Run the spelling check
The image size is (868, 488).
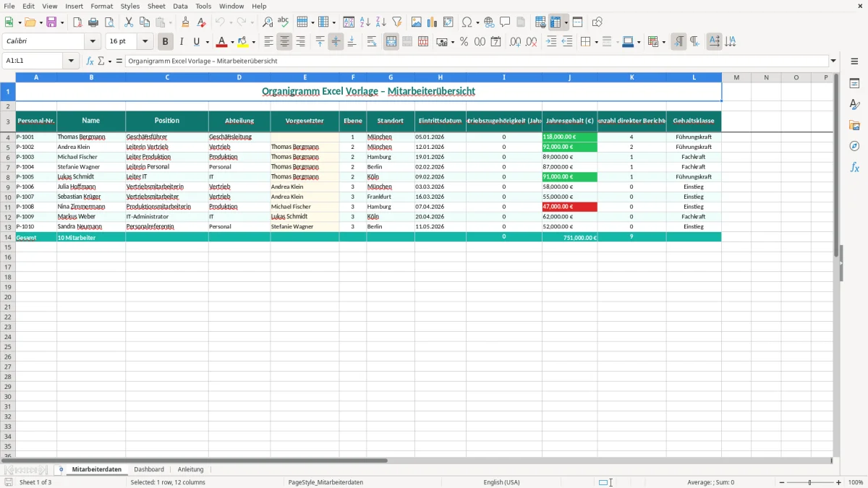tap(284, 22)
